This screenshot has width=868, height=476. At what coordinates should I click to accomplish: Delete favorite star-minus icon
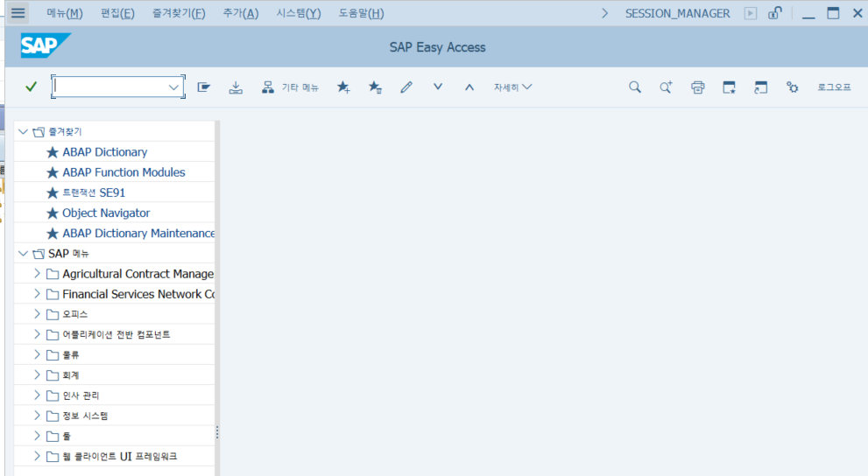375,87
